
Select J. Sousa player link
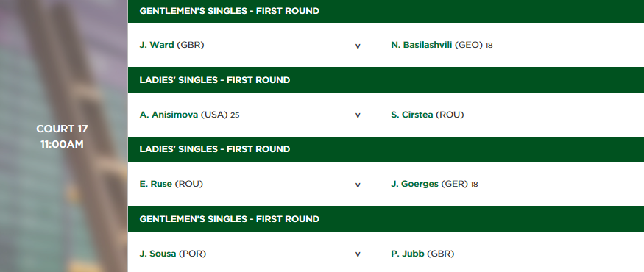coord(158,254)
